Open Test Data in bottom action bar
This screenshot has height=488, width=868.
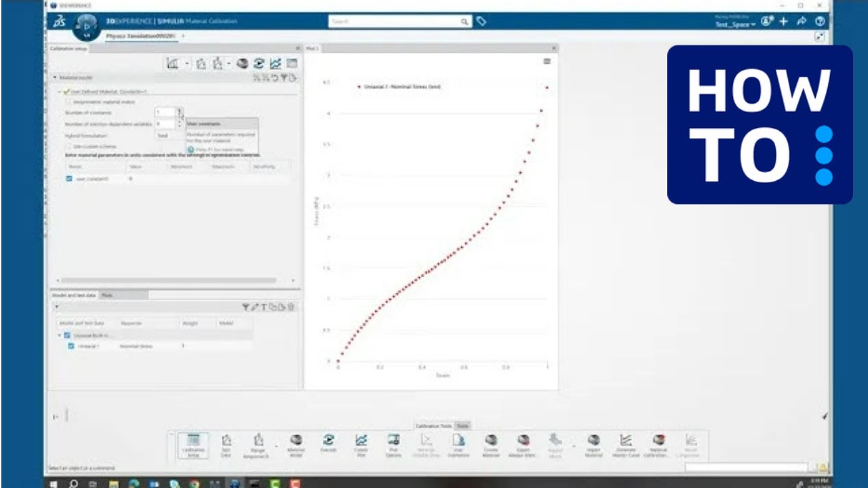click(x=226, y=445)
